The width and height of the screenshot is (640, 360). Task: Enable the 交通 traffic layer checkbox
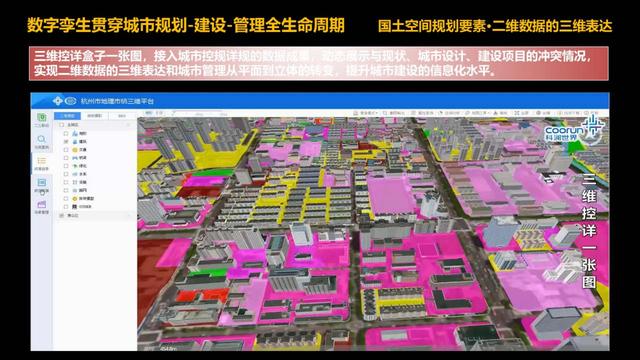pos(66,150)
